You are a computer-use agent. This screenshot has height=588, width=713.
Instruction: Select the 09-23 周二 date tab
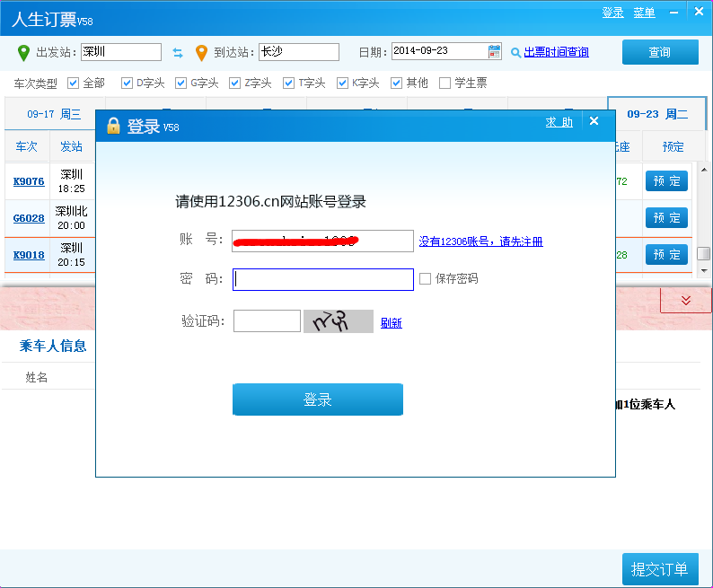pyautogui.click(x=657, y=114)
